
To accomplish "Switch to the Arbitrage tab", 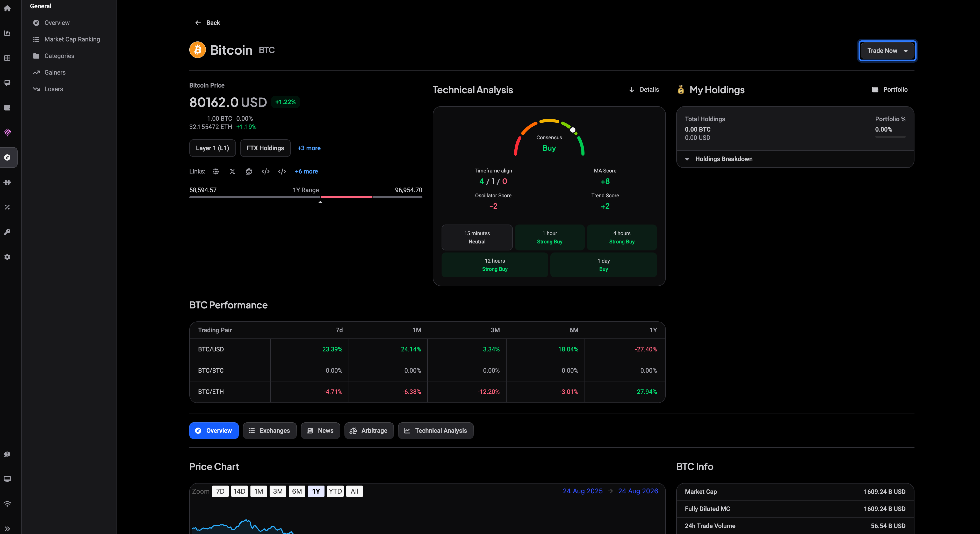I will pyautogui.click(x=369, y=431).
